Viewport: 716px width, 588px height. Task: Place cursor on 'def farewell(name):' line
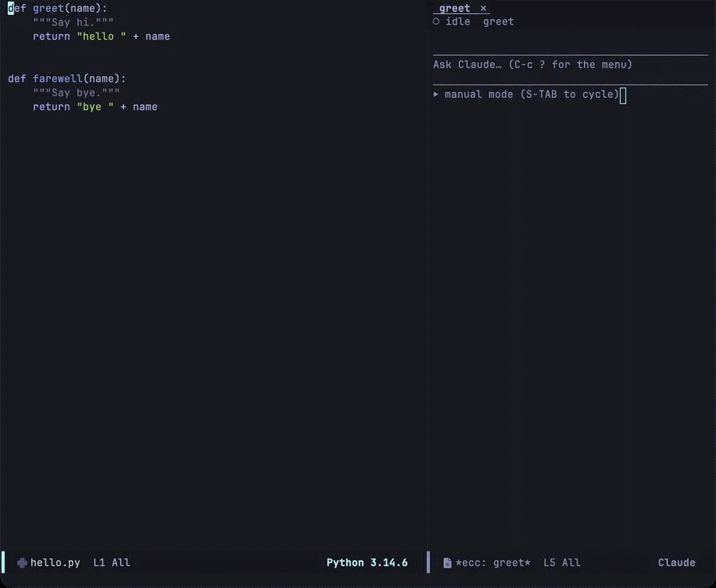pyautogui.click(x=67, y=79)
